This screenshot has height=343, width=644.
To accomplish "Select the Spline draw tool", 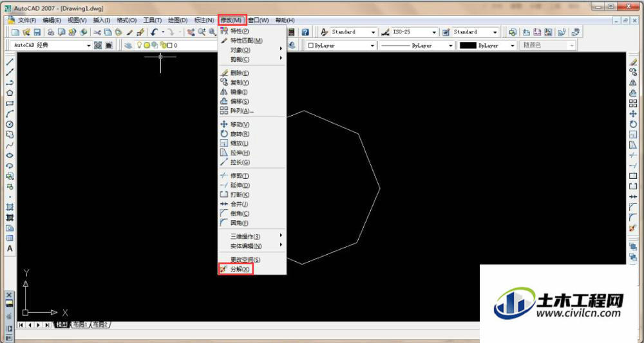I will pos(10,145).
